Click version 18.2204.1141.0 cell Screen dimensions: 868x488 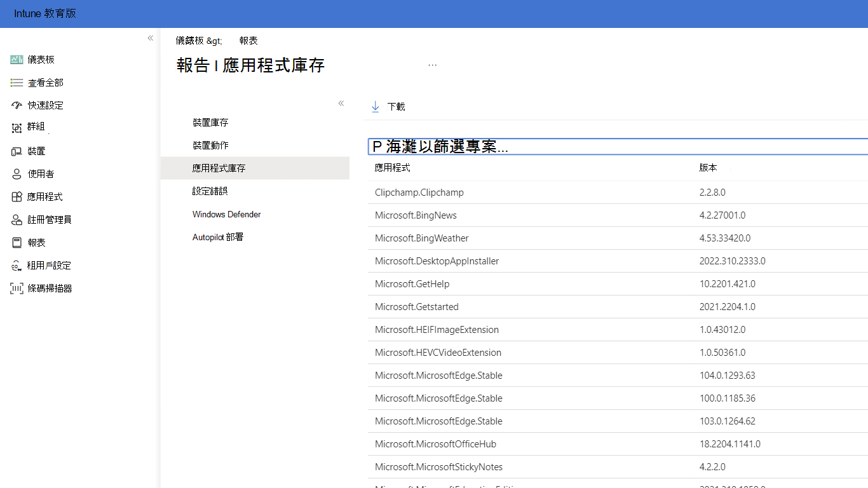click(x=730, y=444)
